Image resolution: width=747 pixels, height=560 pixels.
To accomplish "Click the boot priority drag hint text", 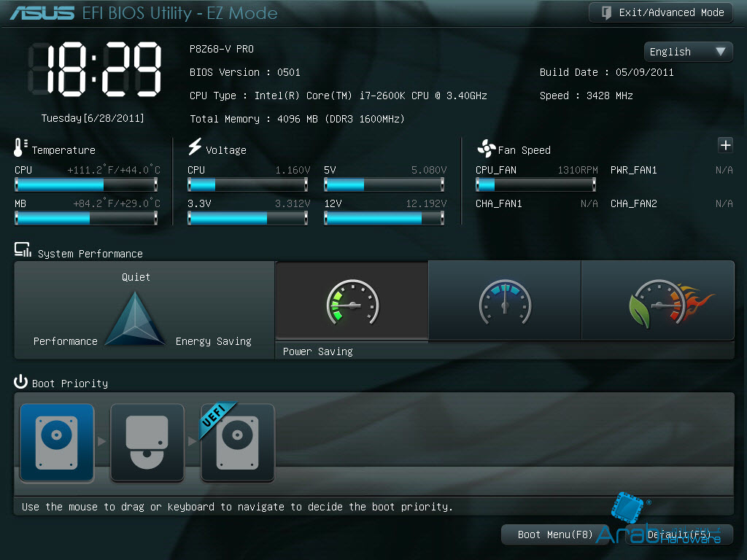I will 237,507.
